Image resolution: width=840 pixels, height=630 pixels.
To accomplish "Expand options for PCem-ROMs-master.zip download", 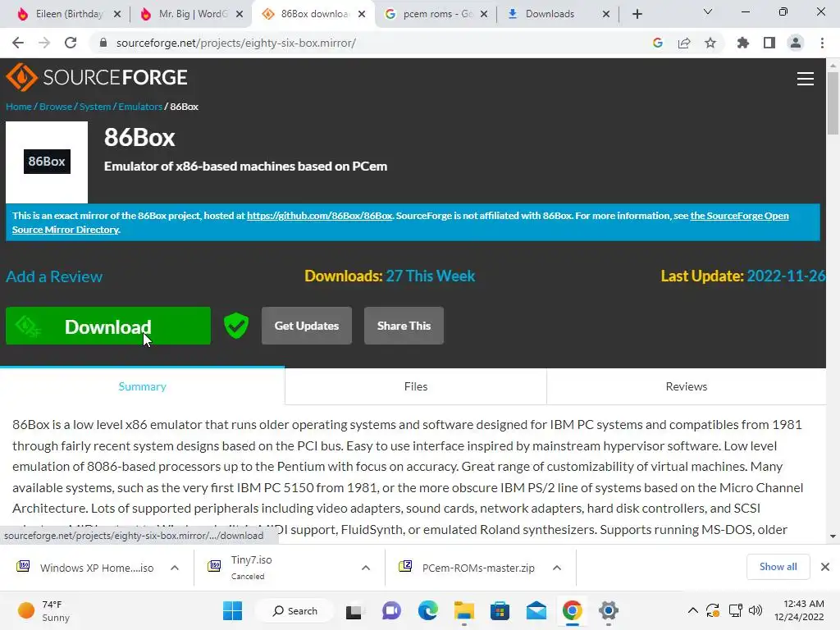I will [557, 568].
